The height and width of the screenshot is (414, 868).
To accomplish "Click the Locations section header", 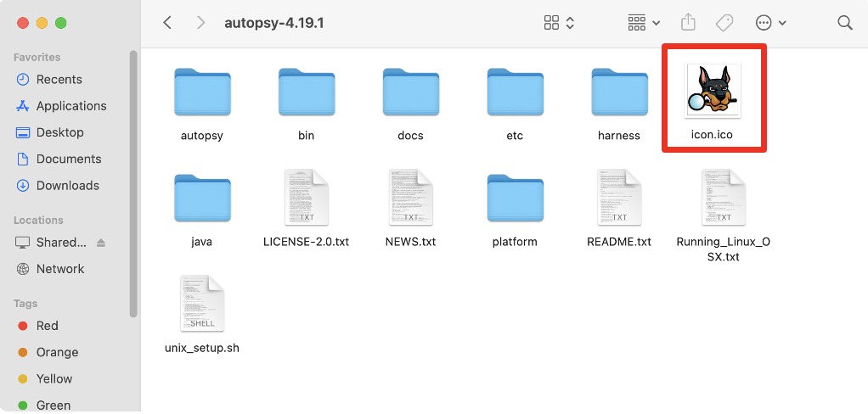I will click(x=38, y=220).
